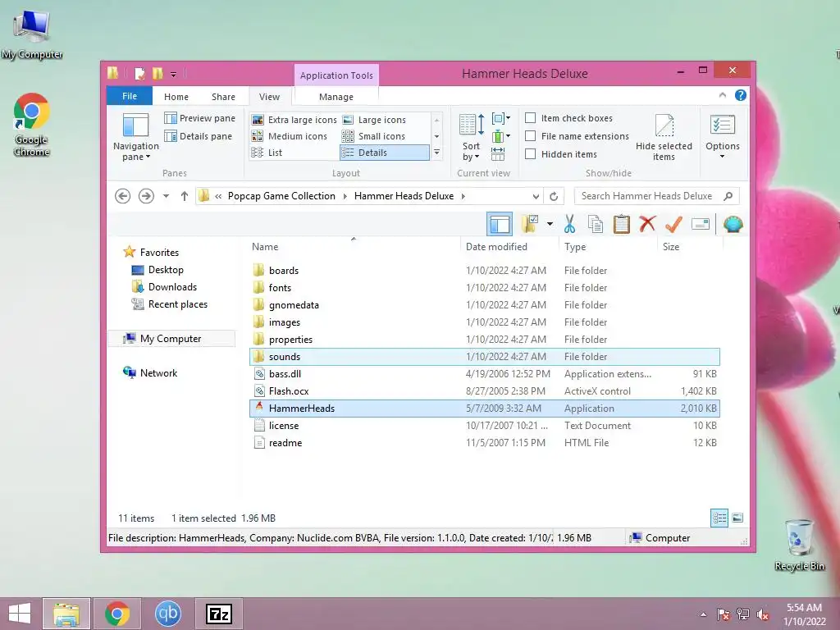
Task: Open the File tab
Action: [x=130, y=96]
